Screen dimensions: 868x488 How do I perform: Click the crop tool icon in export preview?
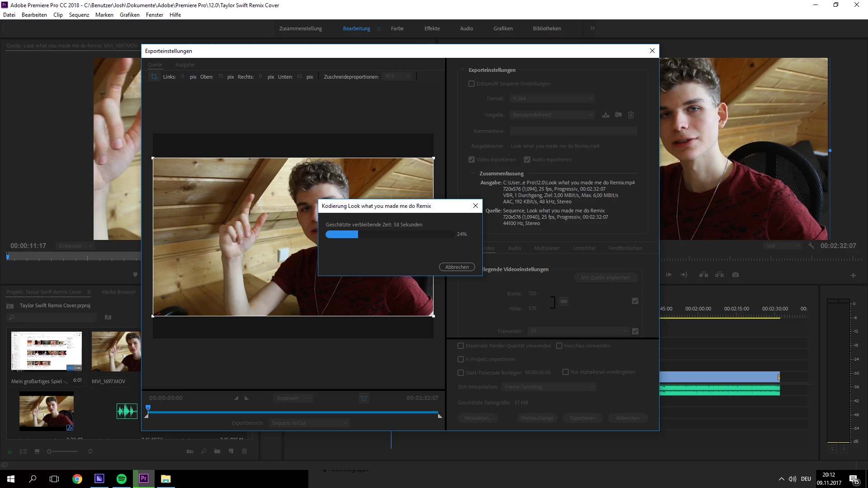(x=154, y=76)
